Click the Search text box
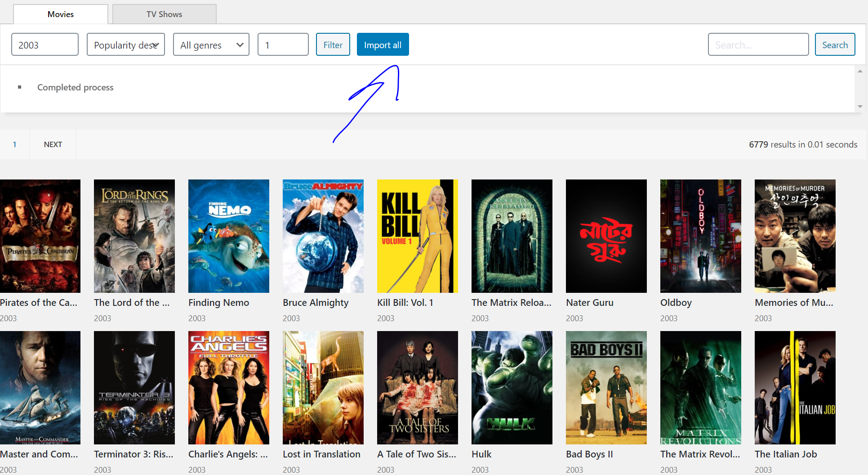This screenshot has width=868, height=475. 758,45
